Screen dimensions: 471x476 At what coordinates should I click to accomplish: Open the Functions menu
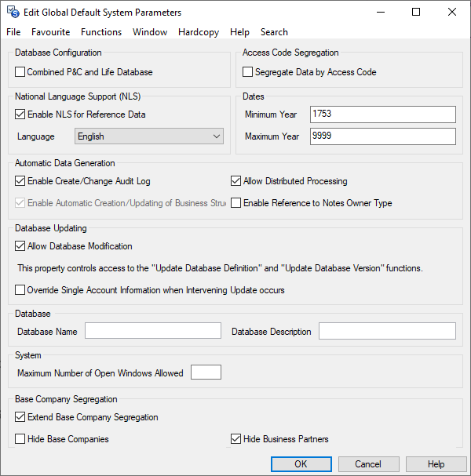101,32
